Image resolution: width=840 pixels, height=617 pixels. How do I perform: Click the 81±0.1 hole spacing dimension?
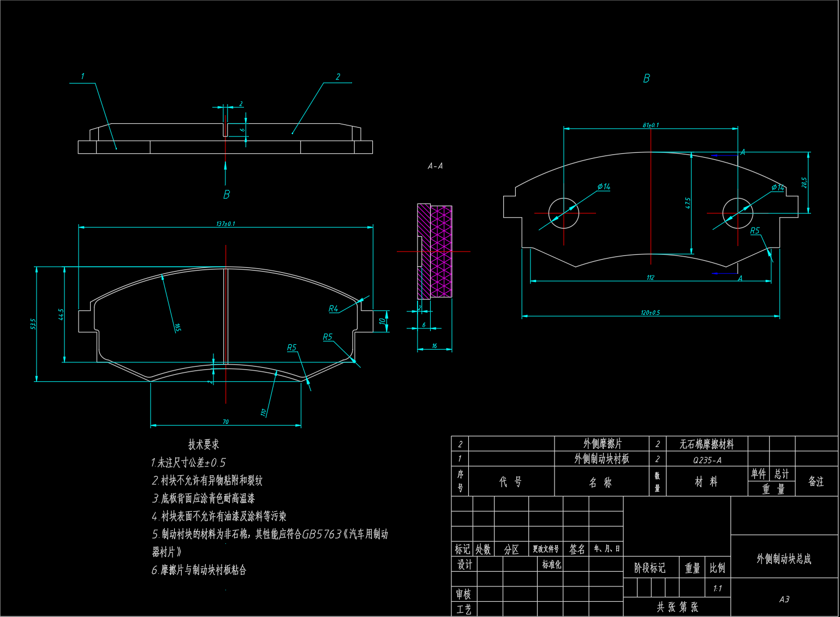click(651, 125)
